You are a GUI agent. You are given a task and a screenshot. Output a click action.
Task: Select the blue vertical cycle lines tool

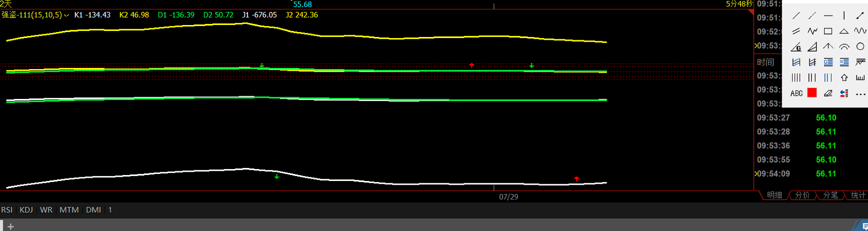[828, 78]
